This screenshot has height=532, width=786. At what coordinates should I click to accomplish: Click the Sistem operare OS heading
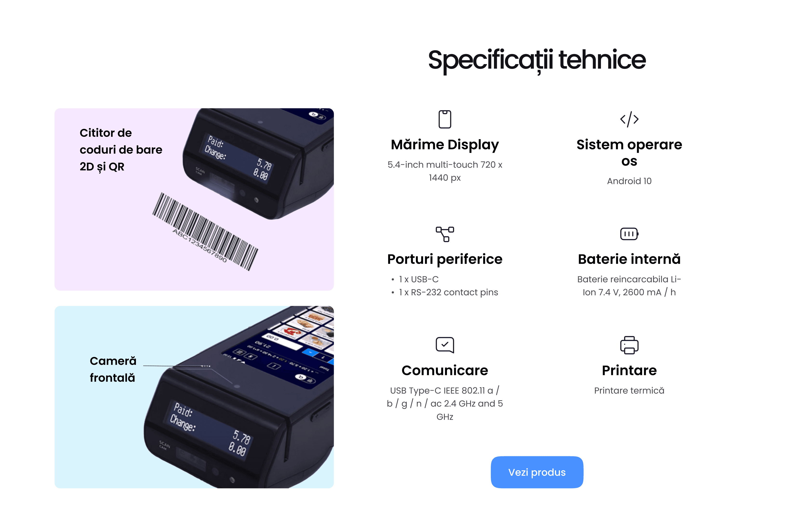point(629,153)
